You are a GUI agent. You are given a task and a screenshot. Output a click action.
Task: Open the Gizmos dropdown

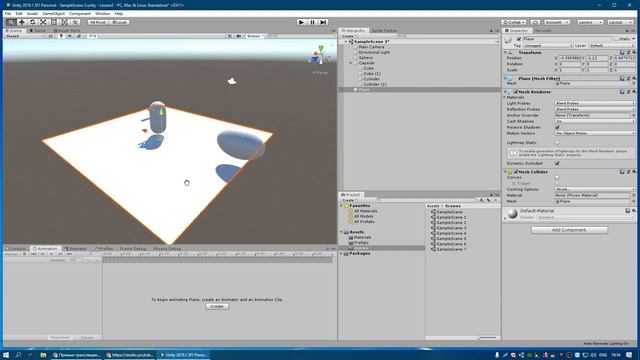[255, 36]
